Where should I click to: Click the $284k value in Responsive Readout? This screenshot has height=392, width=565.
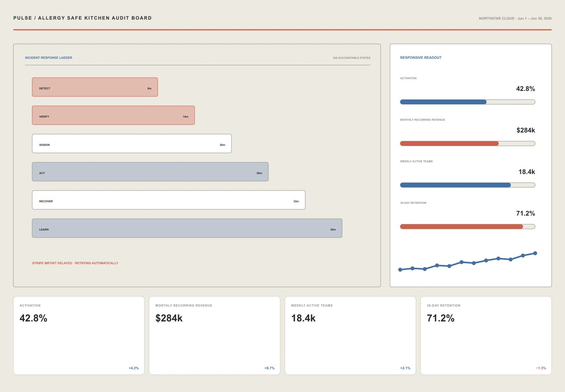coord(526,130)
